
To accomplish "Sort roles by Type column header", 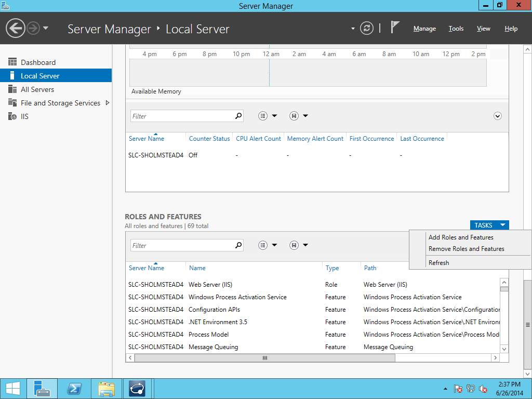I will coord(332,268).
